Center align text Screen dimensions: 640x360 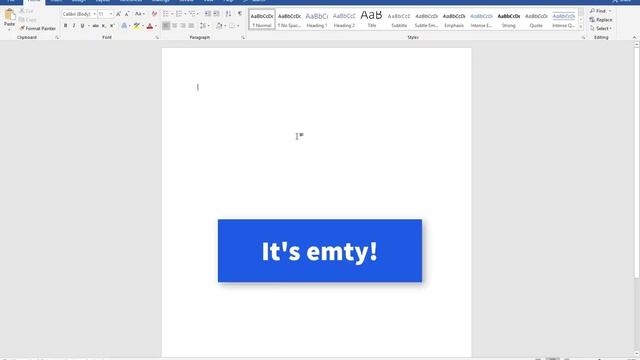point(175,26)
